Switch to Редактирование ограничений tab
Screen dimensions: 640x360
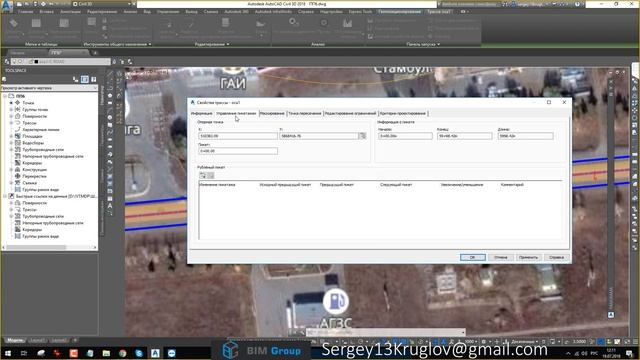[350, 113]
